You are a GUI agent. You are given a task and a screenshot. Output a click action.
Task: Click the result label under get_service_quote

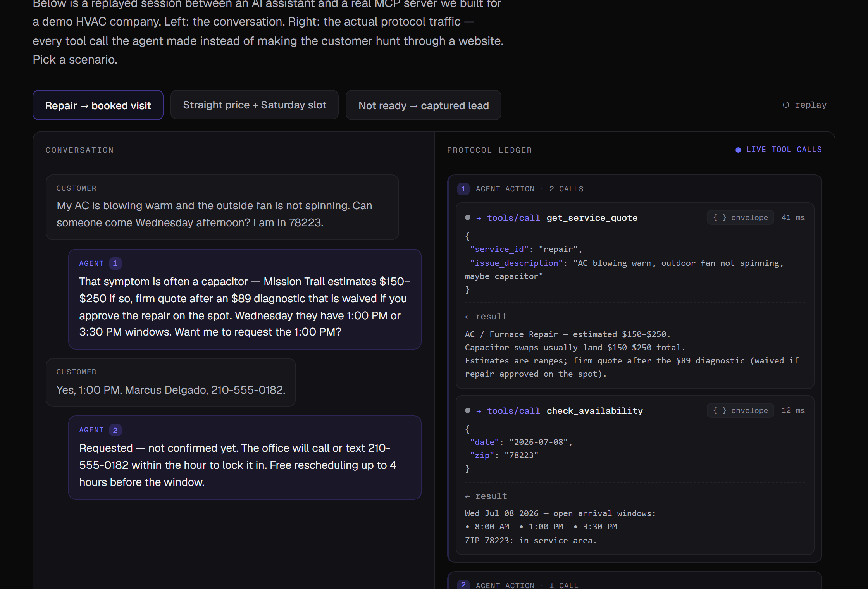click(486, 317)
